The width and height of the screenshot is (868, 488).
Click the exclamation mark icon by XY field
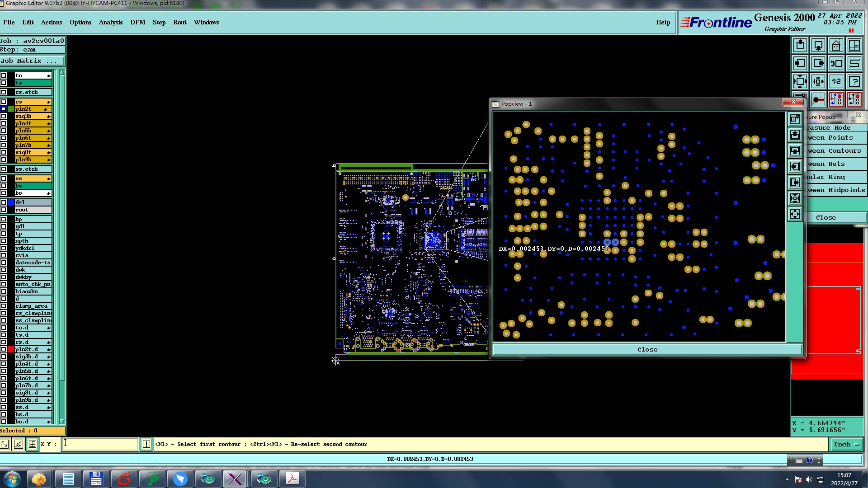pyautogui.click(x=146, y=445)
